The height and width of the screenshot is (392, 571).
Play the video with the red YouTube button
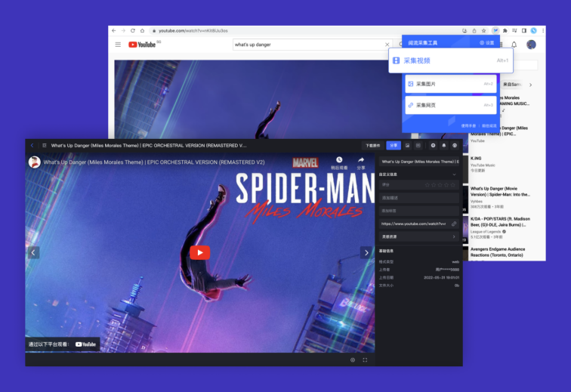pyautogui.click(x=199, y=252)
